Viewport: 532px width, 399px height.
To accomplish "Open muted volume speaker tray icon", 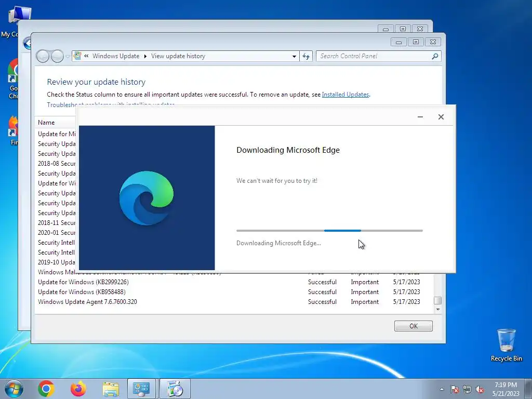I will click(480, 389).
